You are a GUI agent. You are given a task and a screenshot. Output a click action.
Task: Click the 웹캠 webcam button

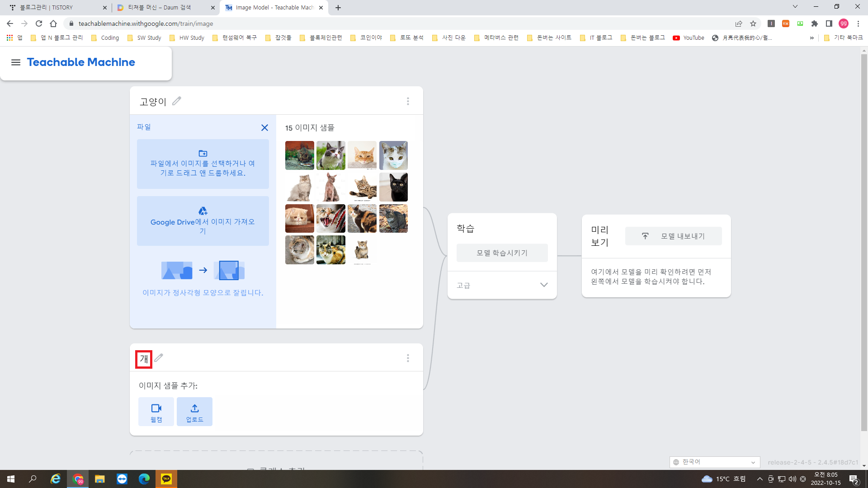coord(156,412)
